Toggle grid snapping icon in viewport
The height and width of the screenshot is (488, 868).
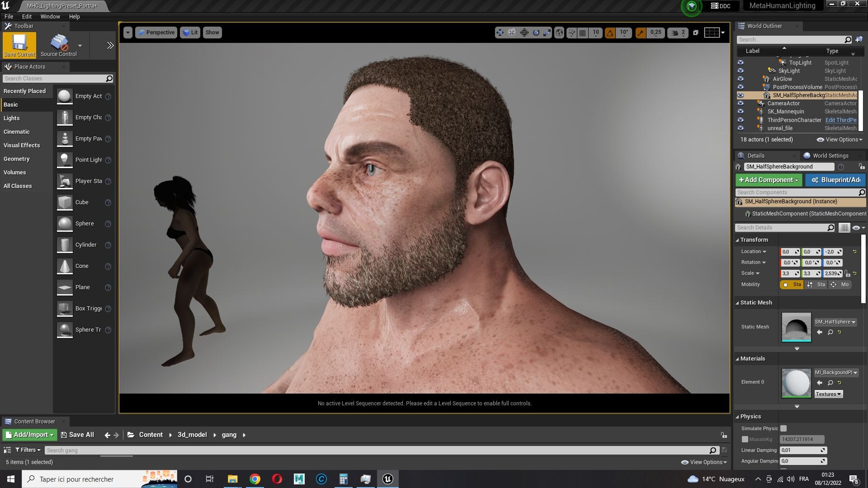583,33
